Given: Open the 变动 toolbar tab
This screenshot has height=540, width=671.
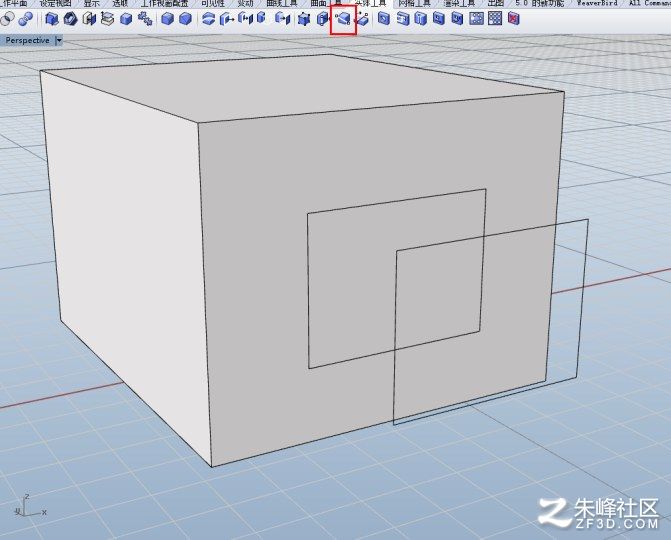Looking at the screenshot, I should [x=246, y=3].
